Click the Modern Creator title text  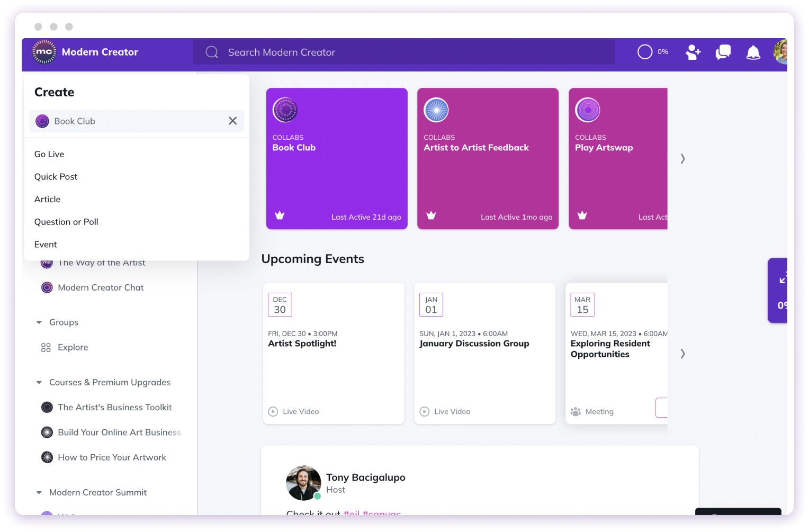(x=100, y=52)
